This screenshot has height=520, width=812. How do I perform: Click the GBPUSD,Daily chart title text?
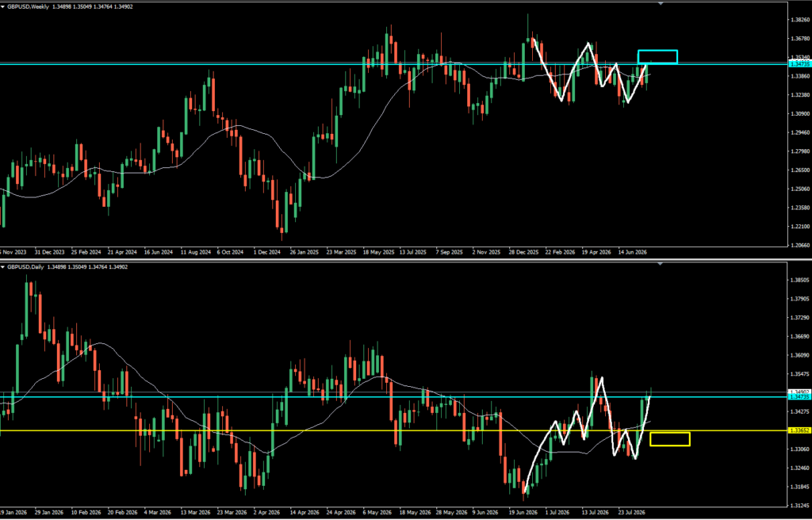[25, 267]
